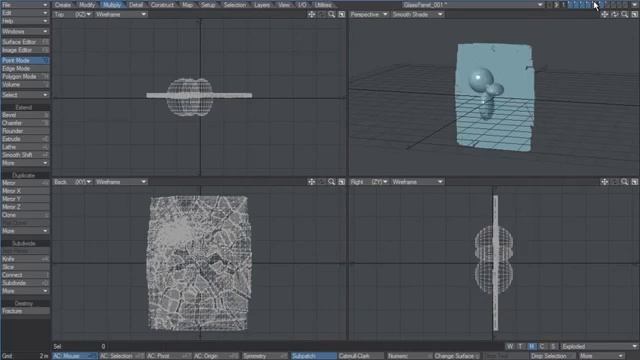The image size is (640, 360).
Task: Open the More dropdown under the Extend group
Action: pos(25,163)
